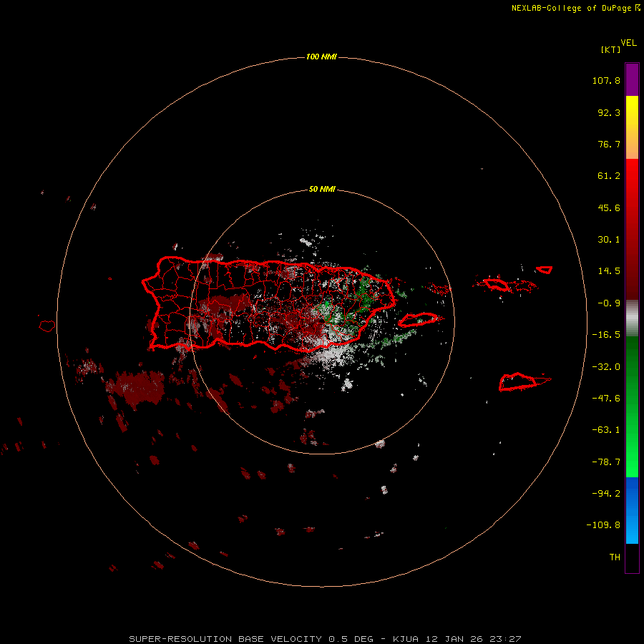Select the 30.1 scale value
This screenshot has width=644, height=644.
click(x=609, y=240)
